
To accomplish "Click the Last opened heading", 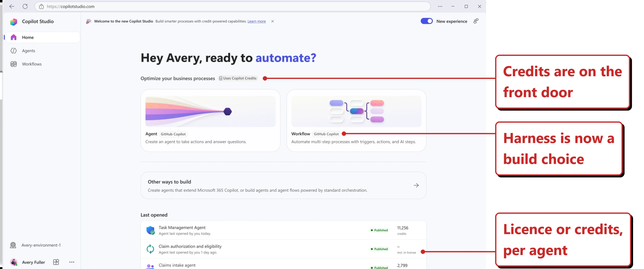I will pos(154,215).
